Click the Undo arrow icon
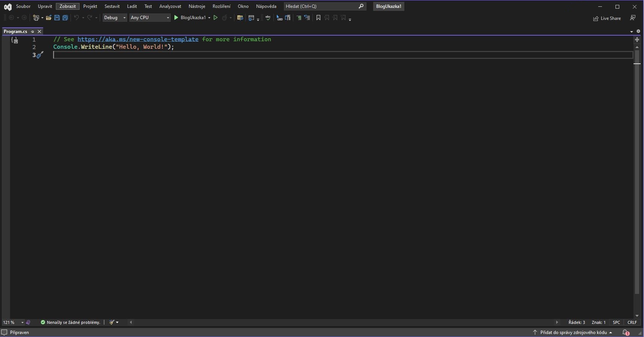The image size is (644, 337). click(77, 18)
